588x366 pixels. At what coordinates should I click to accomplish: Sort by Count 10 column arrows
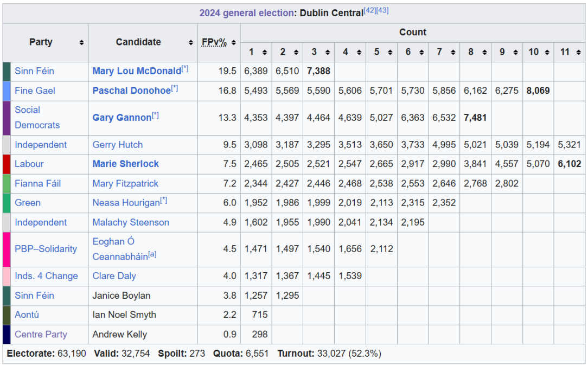pyautogui.click(x=547, y=52)
